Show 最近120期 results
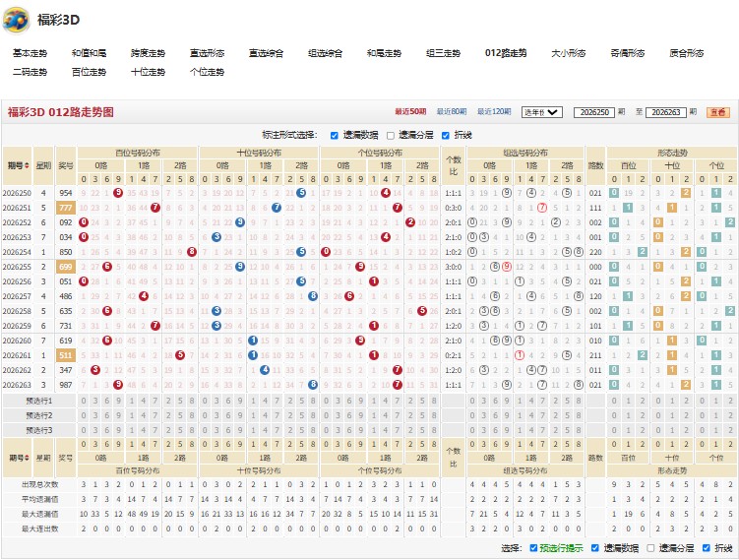The width and height of the screenshot is (739, 560). (494, 112)
